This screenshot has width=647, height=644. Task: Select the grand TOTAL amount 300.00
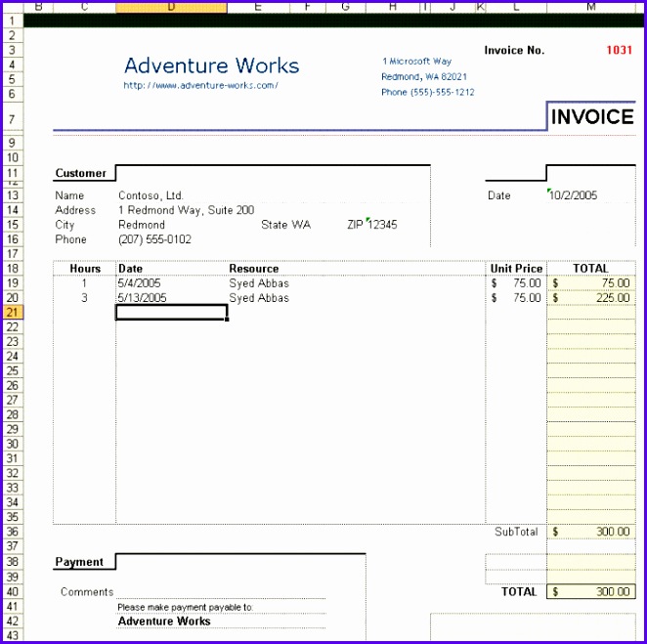coord(591,592)
